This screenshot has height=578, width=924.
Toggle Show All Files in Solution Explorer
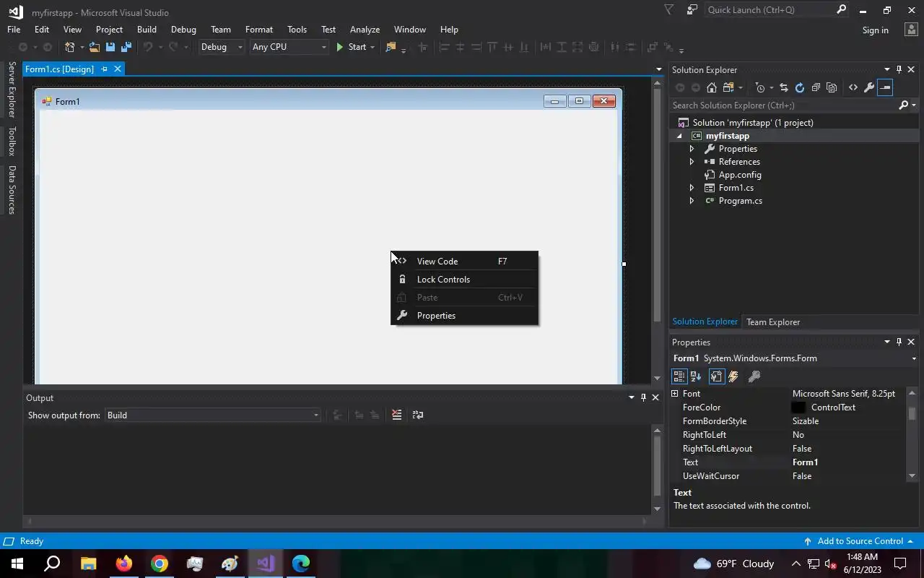click(832, 87)
